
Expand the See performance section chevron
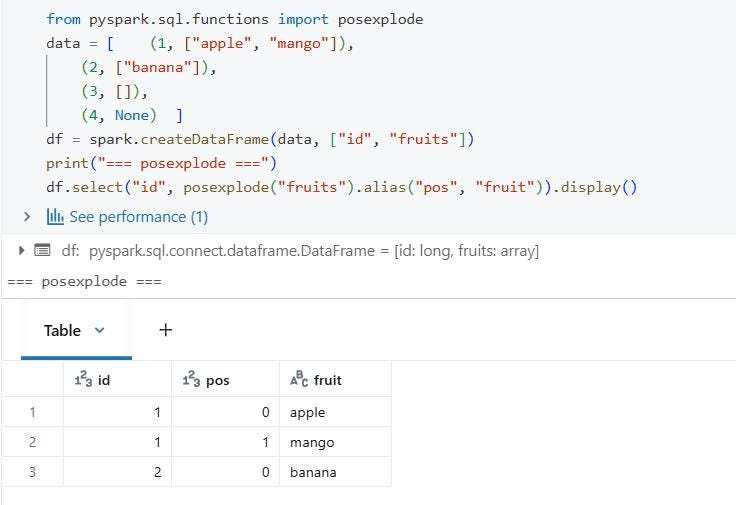tap(27, 217)
